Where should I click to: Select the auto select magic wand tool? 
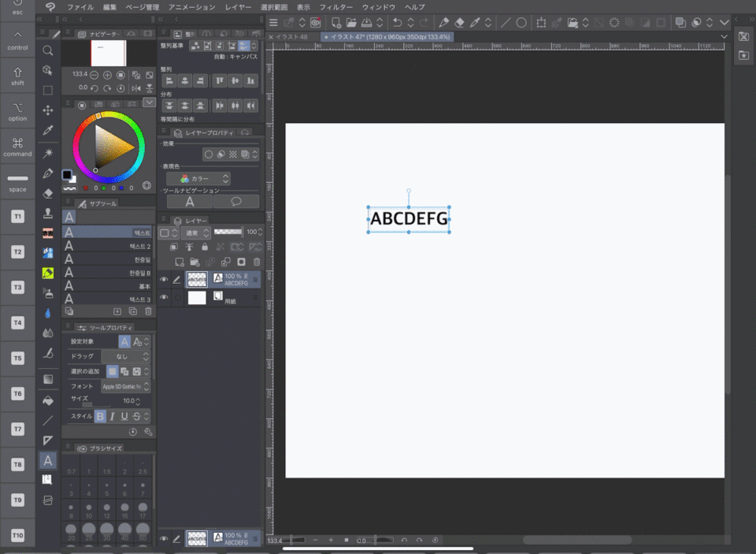pos(47,154)
